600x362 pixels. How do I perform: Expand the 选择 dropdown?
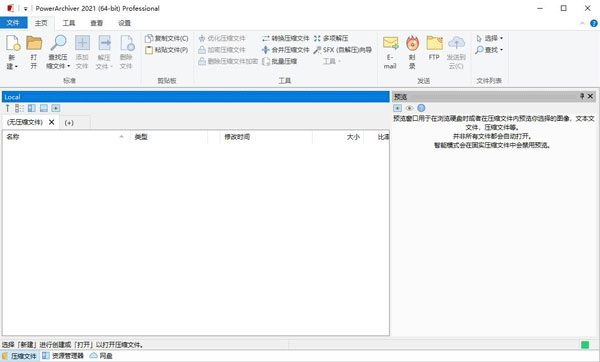502,38
